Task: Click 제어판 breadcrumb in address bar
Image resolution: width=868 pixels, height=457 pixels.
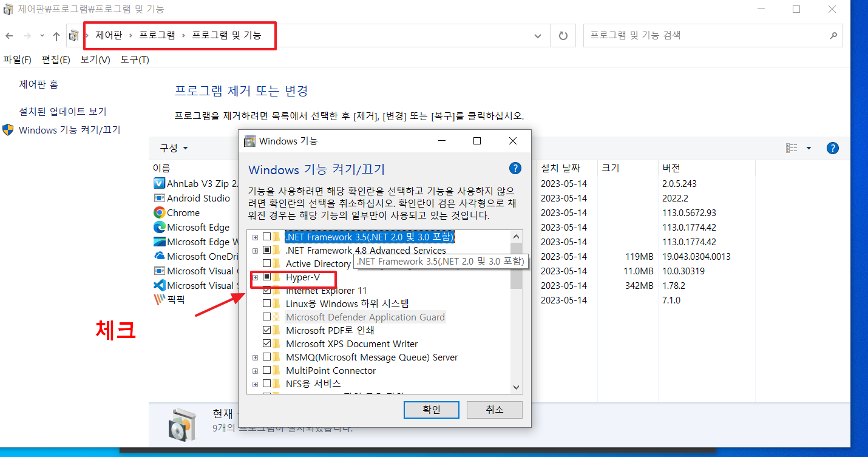Action: coord(109,36)
